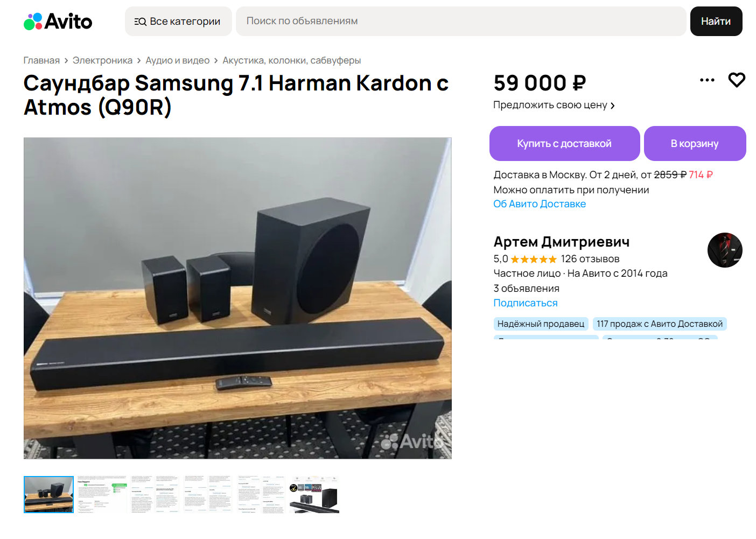The image size is (756, 539).
Task: Open Акустика, колонки, сабвуферы breadcrumb
Action: coord(292,60)
